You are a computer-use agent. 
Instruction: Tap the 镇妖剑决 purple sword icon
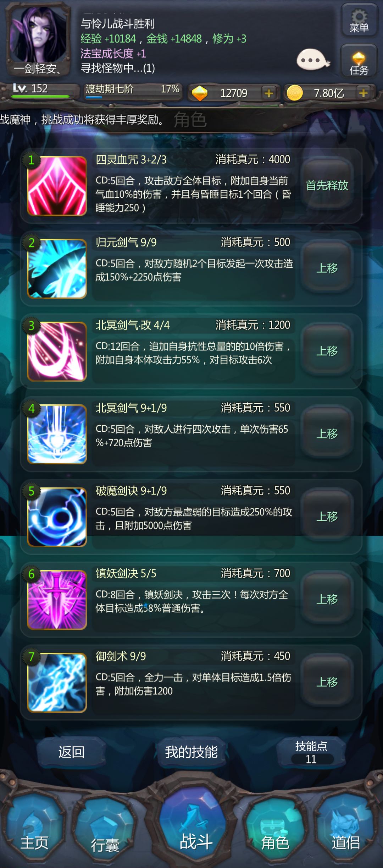tap(57, 600)
